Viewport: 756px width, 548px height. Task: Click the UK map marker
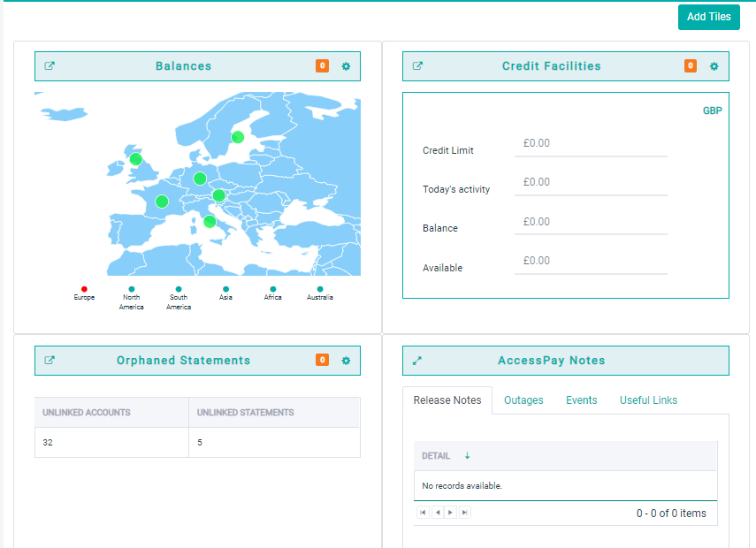[x=135, y=159]
